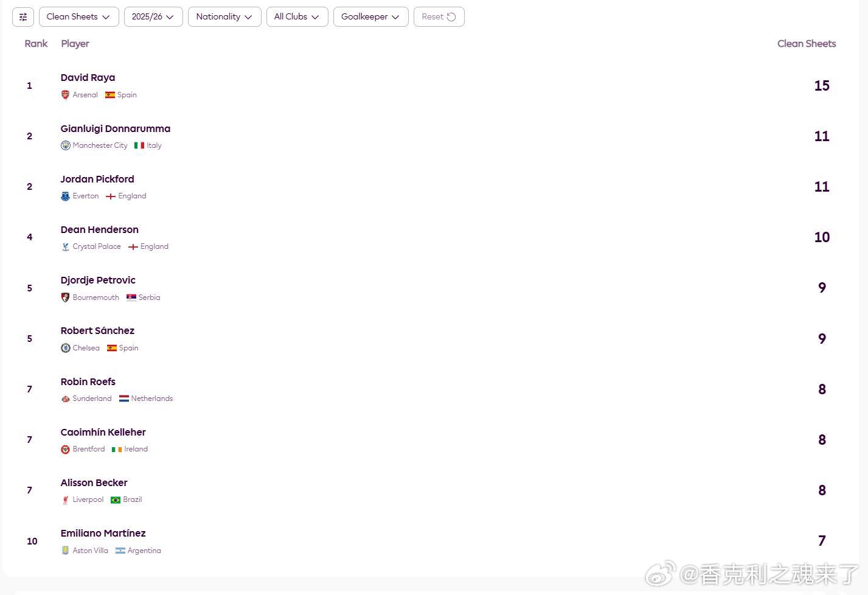Click David Raya's 15 clean sheets value
Image resolution: width=868 pixels, height=595 pixels.
pos(822,86)
